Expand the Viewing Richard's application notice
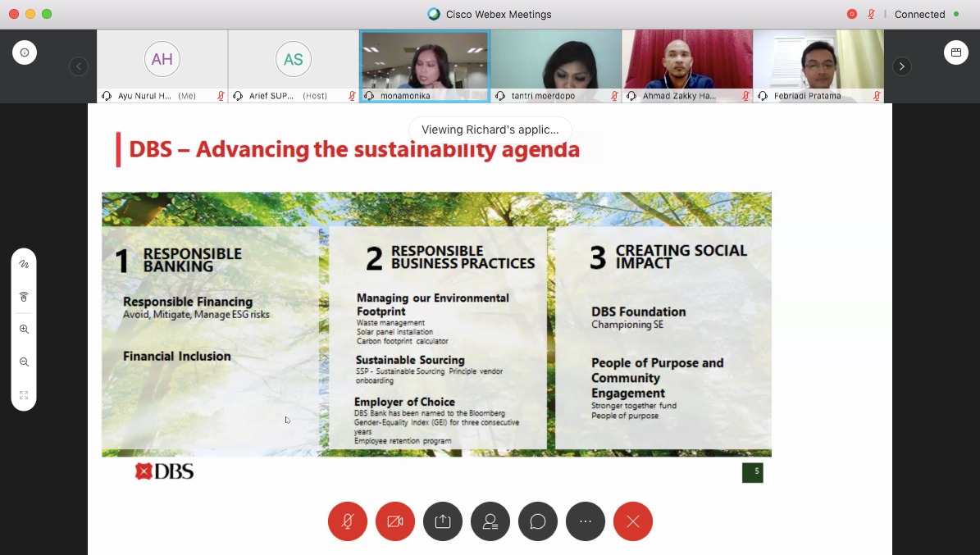 490,130
